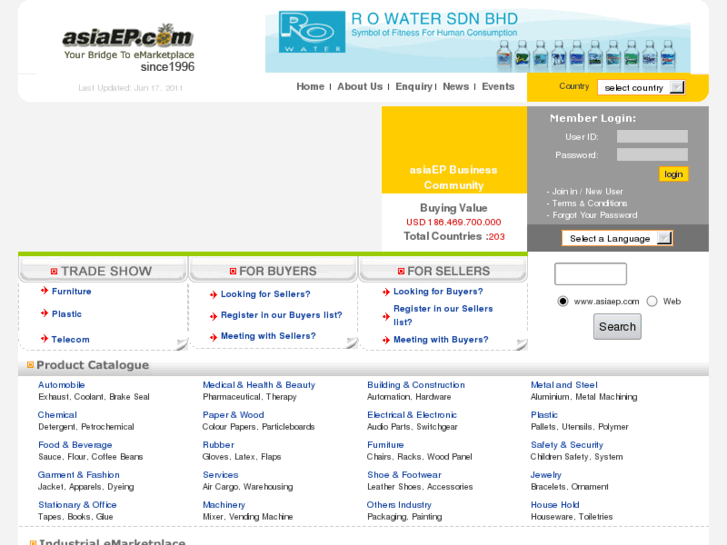Click the orange icon beside Product Catalogue
The width and height of the screenshot is (727, 545).
(30, 365)
